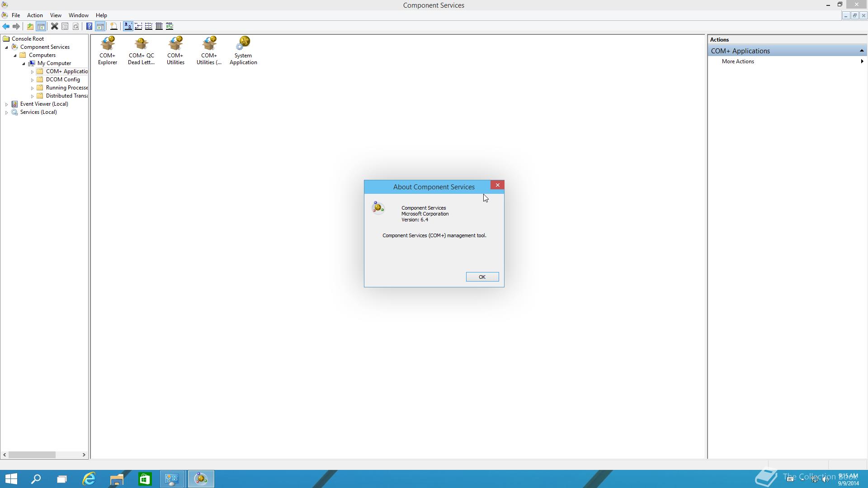Expand the Event Viewer (Local) node arrow
The width and height of the screenshot is (868, 488).
(6, 104)
